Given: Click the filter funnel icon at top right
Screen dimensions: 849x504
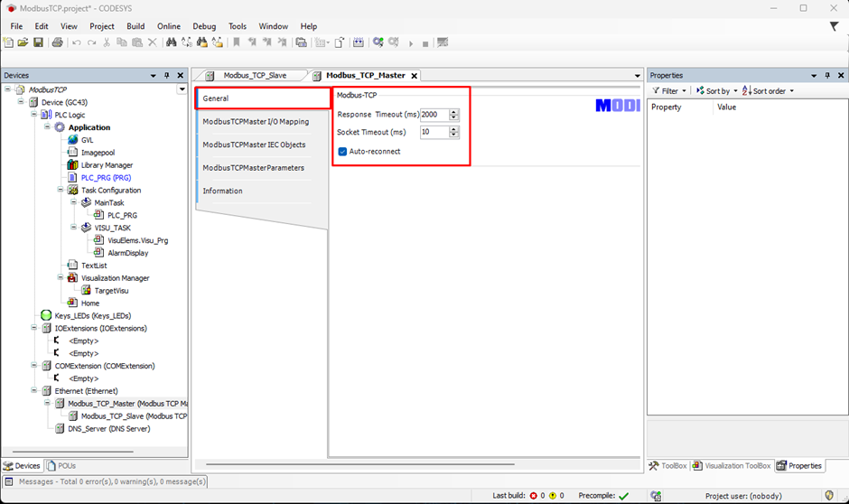Looking at the screenshot, I should [834, 26].
